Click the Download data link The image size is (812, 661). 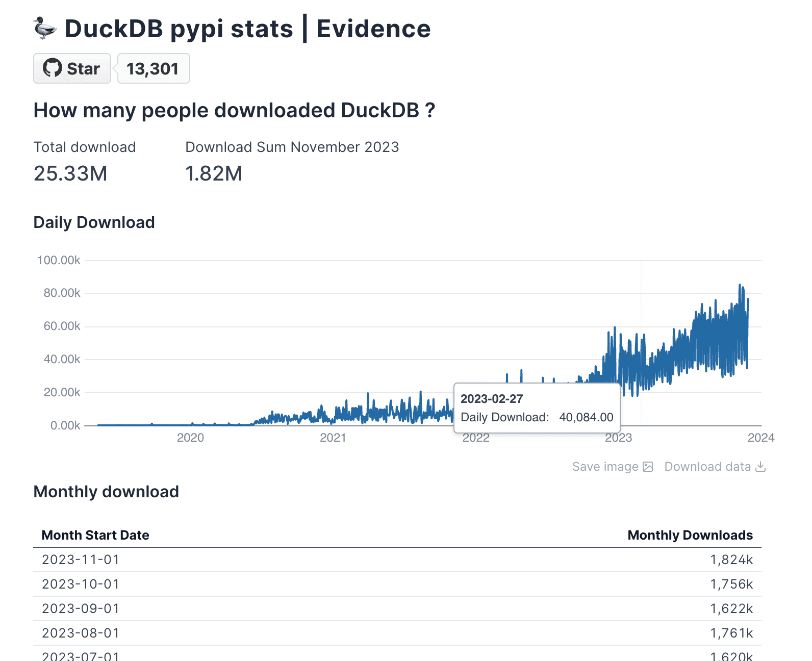coord(715,467)
